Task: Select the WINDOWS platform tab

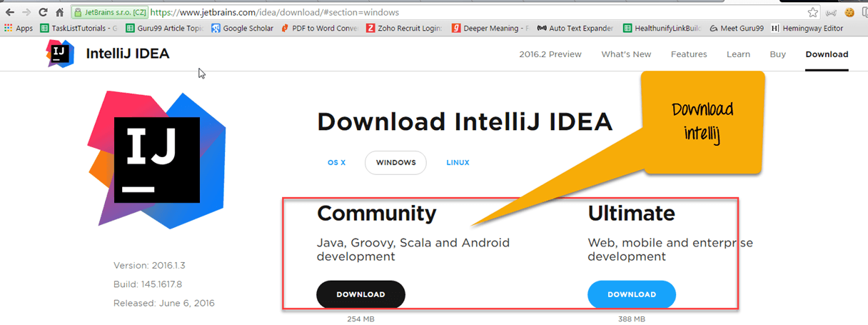Action: pyautogui.click(x=395, y=163)
